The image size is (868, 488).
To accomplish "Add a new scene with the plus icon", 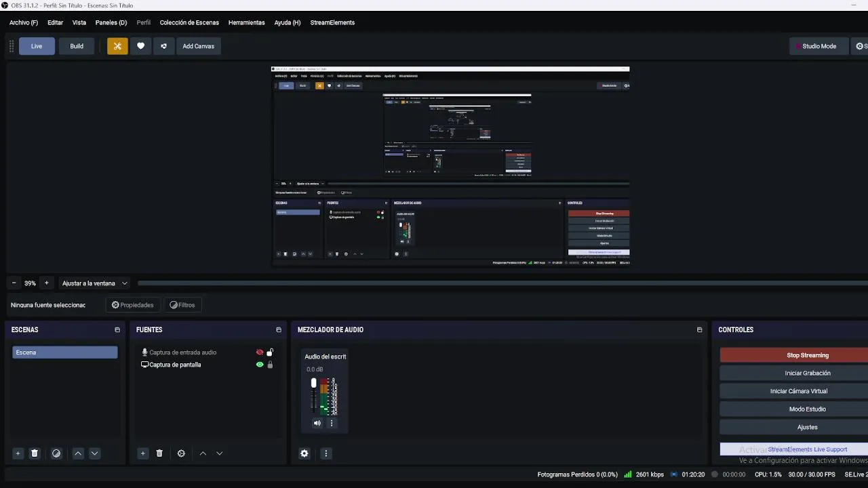I will [18, 453].
